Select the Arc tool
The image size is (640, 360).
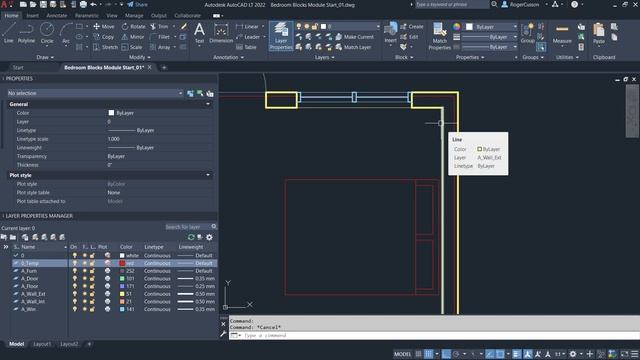point(66,33)
